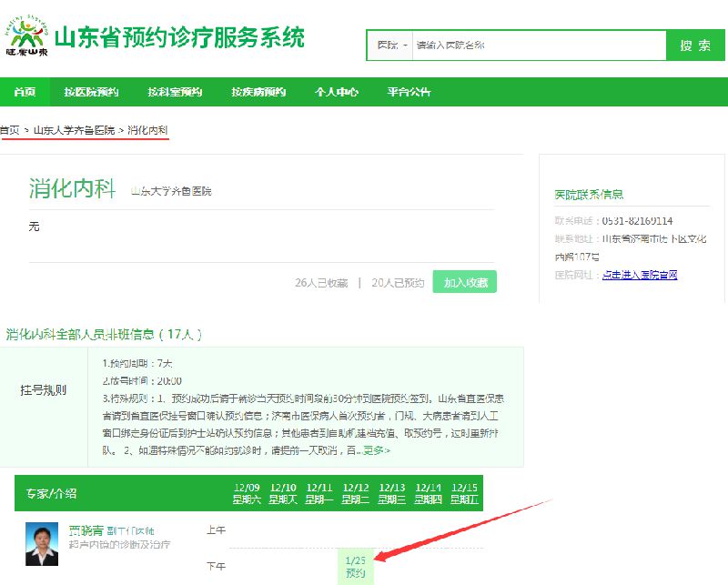Screen dimensions: 728x585
Task: Select the 挂号规则 label cell
Action: [44, 390]
